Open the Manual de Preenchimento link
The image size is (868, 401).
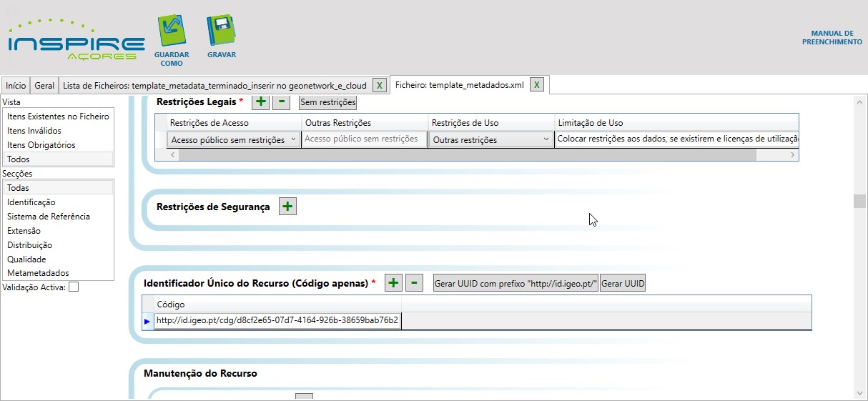coord(832,38)
